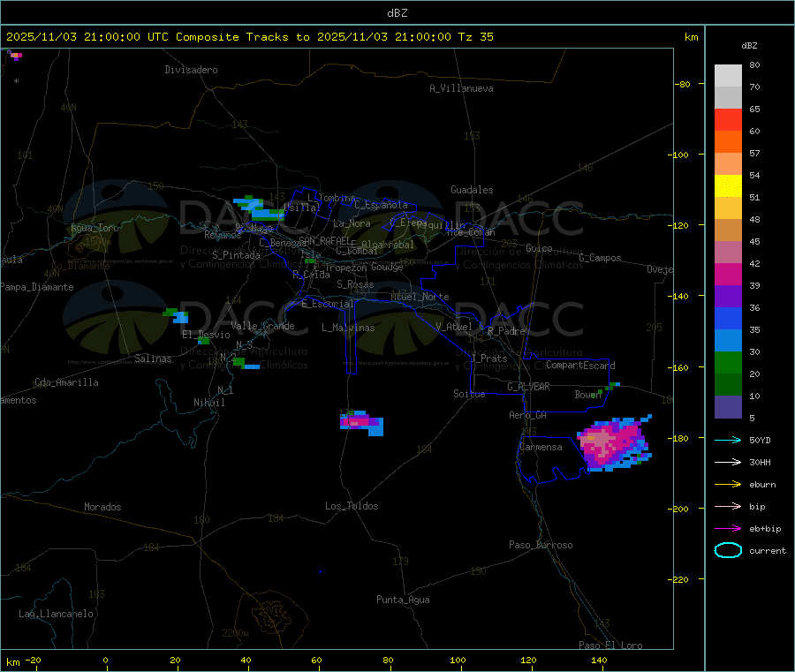Click the 35 dBZ blue swatch
The image size is (795, 672).
[728, 318]
